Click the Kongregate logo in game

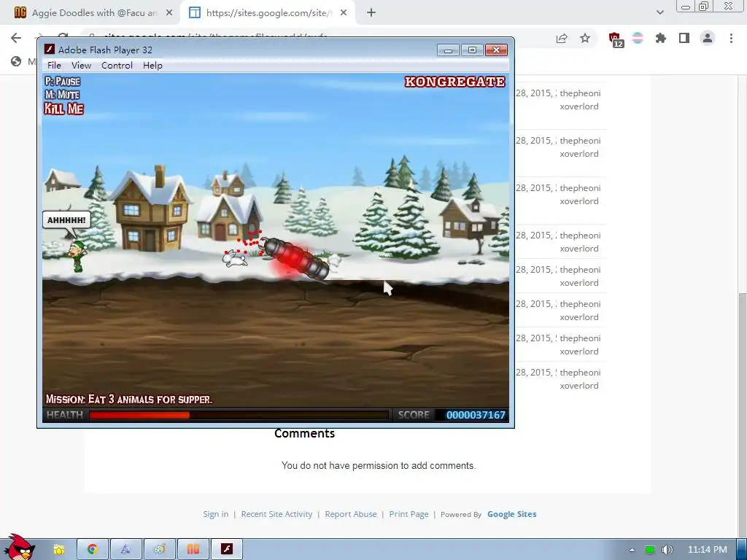(455, 82)
